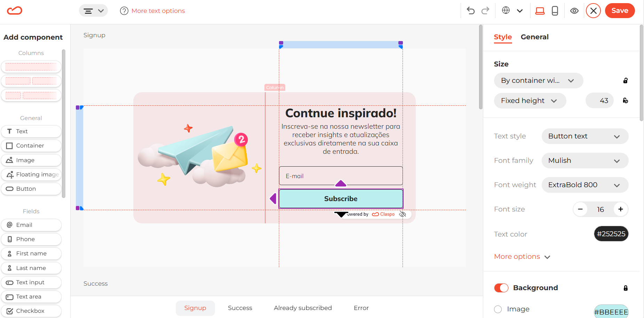This screenshot has height=318, width=644.
Task: Expand More options section
Action: point(522,257)
